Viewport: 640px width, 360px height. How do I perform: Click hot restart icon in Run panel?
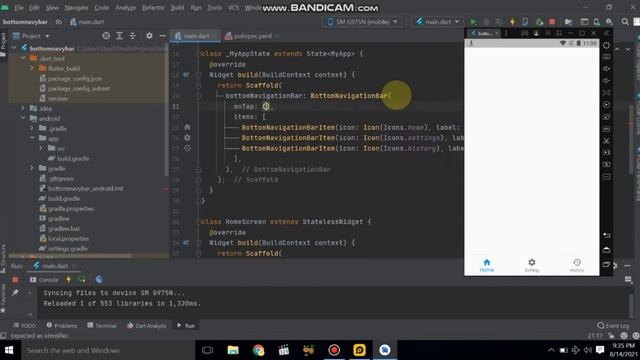82,280
